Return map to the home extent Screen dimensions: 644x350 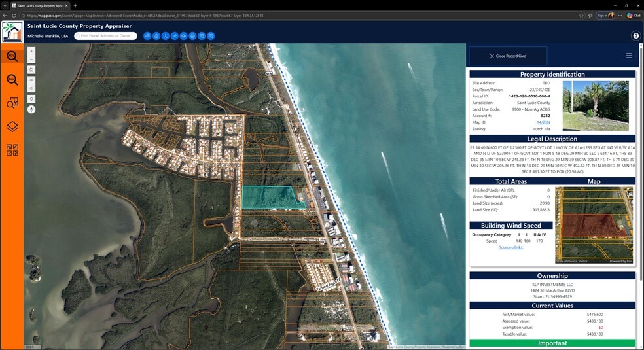tap(31, 70)
